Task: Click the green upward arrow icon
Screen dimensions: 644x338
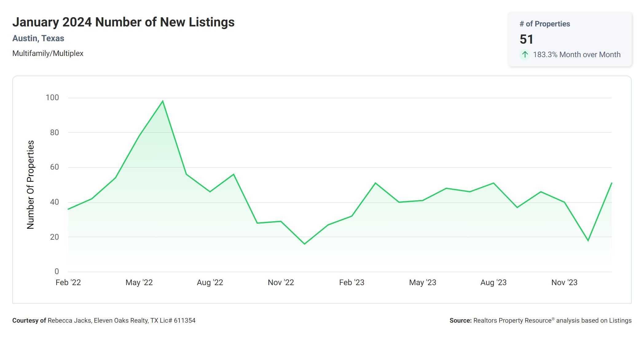Action: [x=525, y=55]
